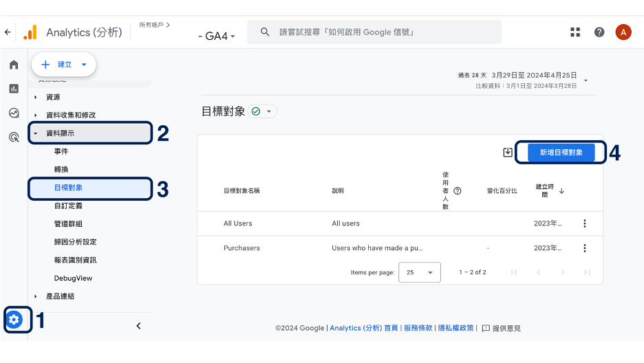644x363 pixels.
Task: Click the 變化百分比 column header
Action: (x=502, y=190)
